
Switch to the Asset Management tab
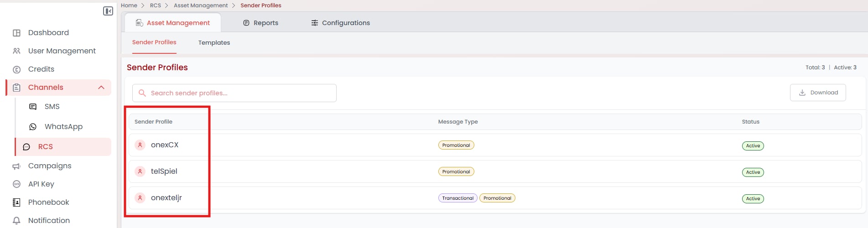coord(173,23)
